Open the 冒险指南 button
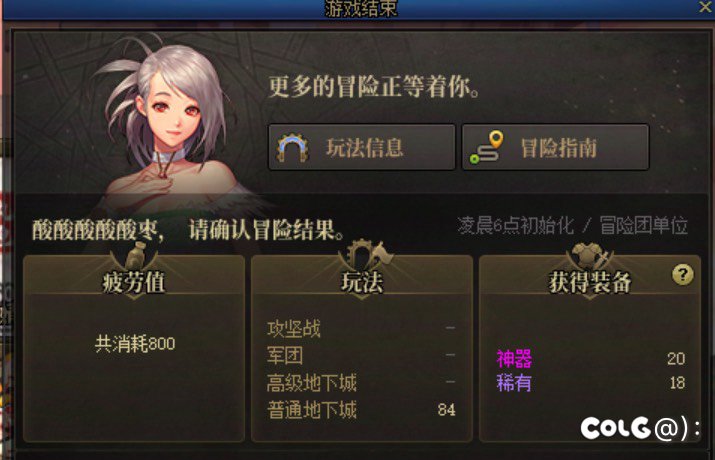This screenshot has width=715, height=460. pos(555,147)
